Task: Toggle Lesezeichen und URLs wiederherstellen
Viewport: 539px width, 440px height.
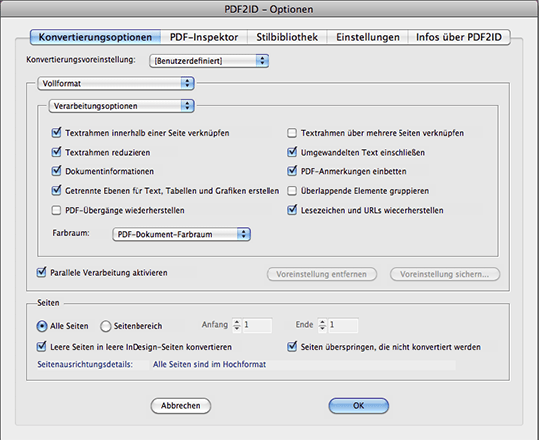Action: (x=292, y=210)
